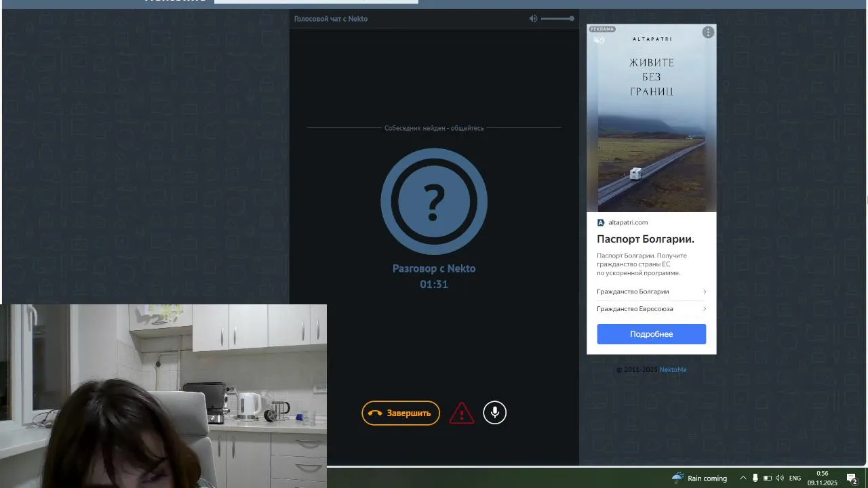Click the ad road video image
The height and width of the screenshot is (488, 868).
652,119
